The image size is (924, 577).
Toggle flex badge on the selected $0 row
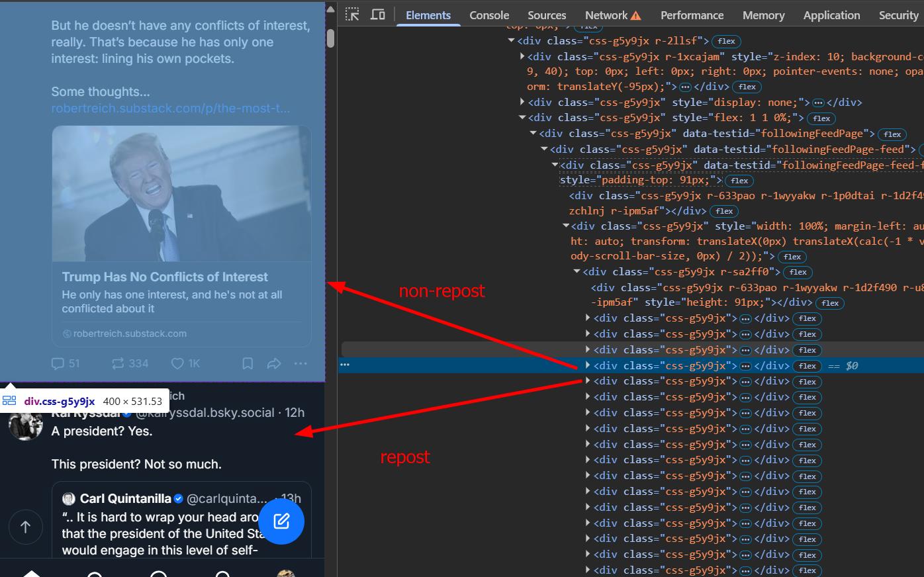click(808, 366)
